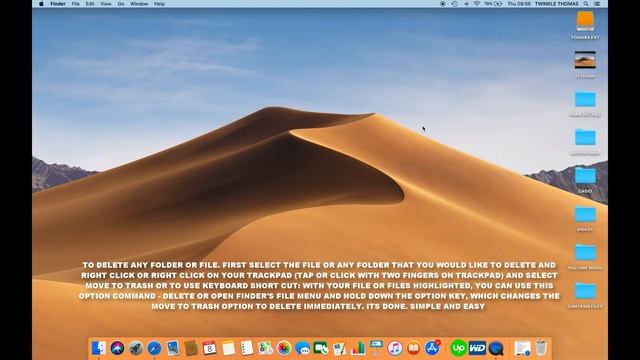The image size is (640, 360).
Task: Click the screen recording status icon
Action: [443, 4]
